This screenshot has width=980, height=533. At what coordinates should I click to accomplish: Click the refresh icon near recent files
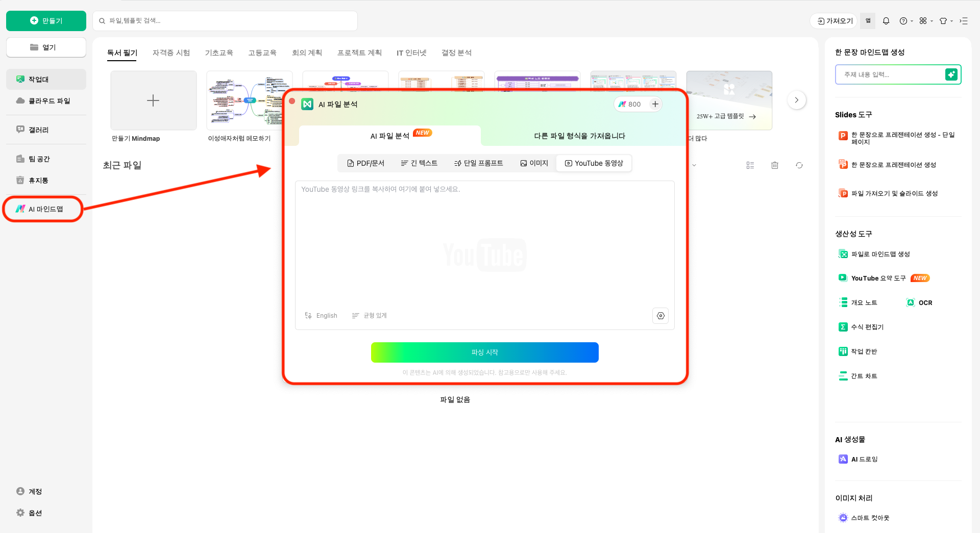click(799, 165)
